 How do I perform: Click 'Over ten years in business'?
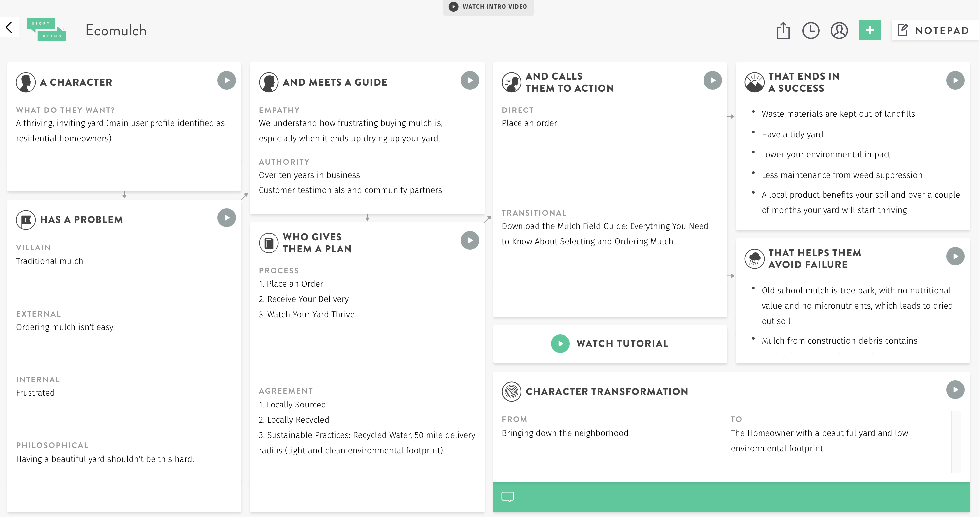tap(309, 175)
